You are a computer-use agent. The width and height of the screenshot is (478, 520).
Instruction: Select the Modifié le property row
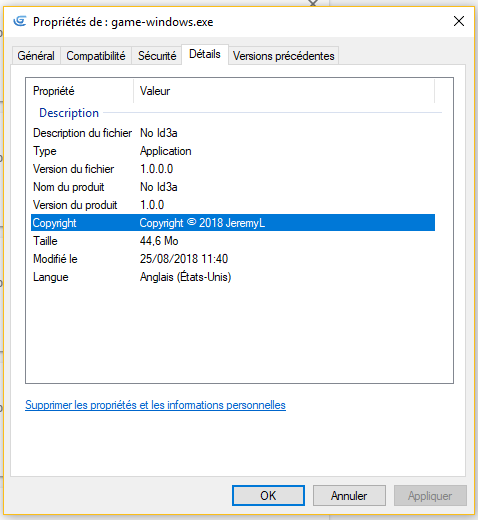(x=233, y=259)
